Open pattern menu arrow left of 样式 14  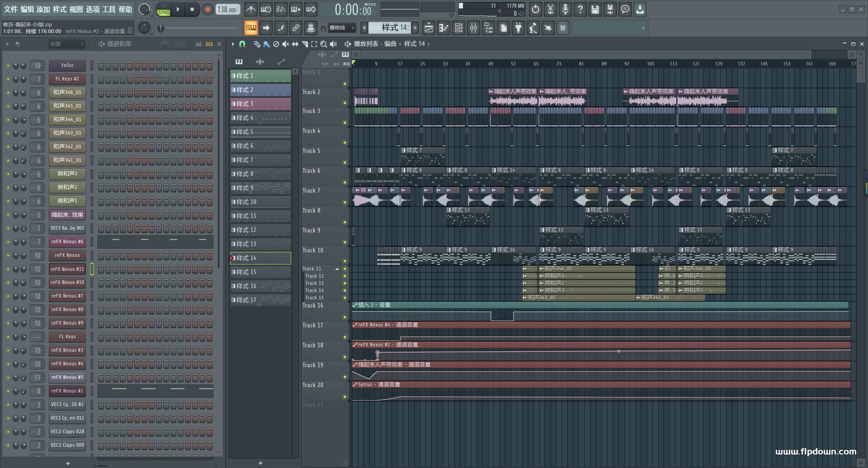coord(364,28)
